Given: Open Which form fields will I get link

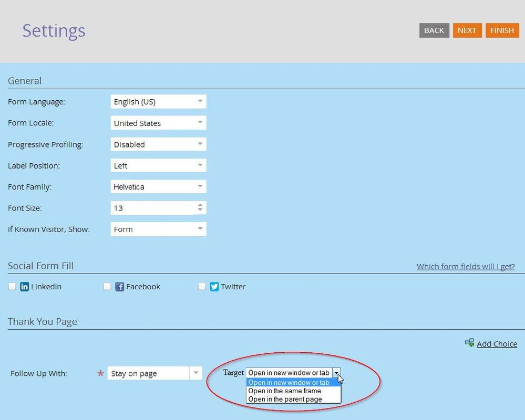Looking at the screenshot, I should (466, 267).
